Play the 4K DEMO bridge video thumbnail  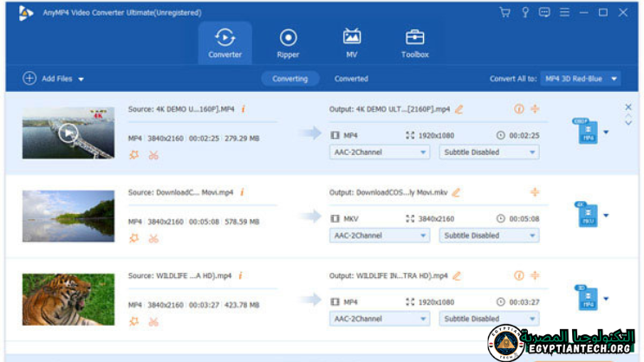[x=68, y=133]
